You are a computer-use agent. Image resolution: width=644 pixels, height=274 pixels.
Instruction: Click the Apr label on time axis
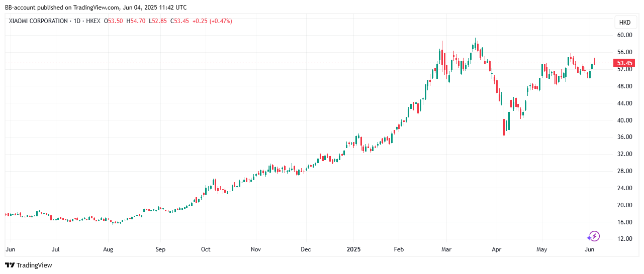pyautogui.click(x=496, y=249)
